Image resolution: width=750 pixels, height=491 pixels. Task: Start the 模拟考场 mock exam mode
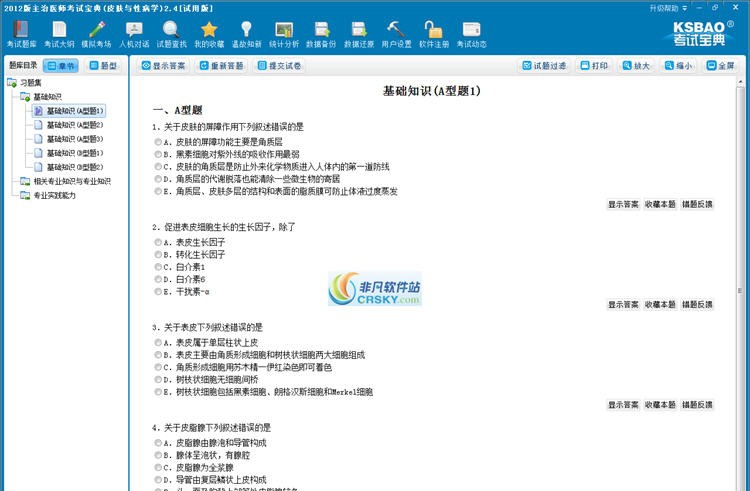click(96, 34)
